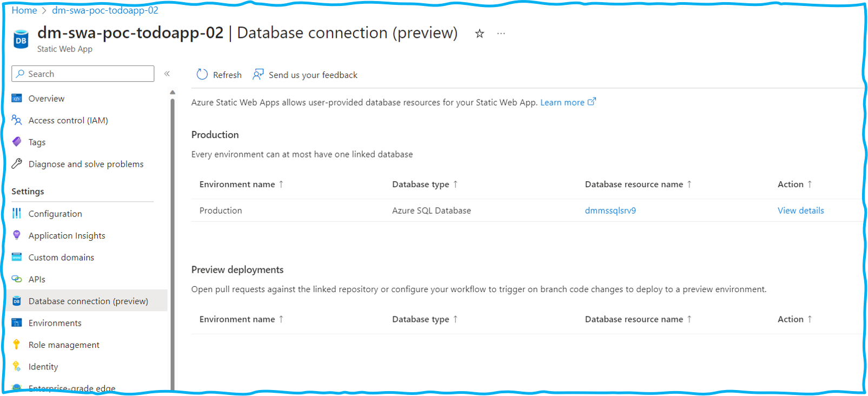The height and width of the screenshot is (396, 868).
Task: Click View details for Production database
Action: click(800, 210)
